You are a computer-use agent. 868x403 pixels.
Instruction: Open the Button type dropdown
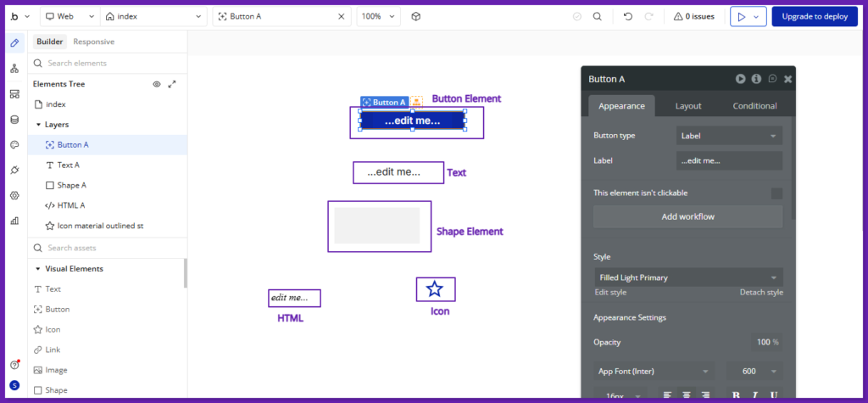pos(729,136)
